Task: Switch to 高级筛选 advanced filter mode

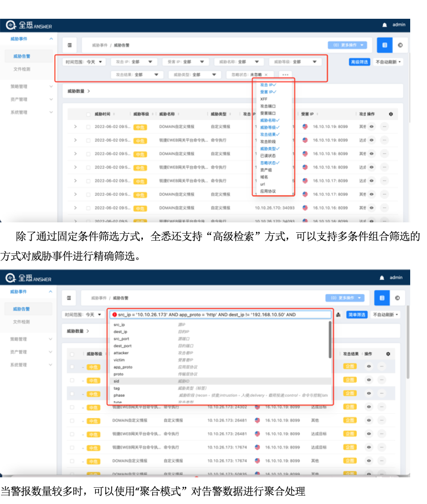Action: 359,62
